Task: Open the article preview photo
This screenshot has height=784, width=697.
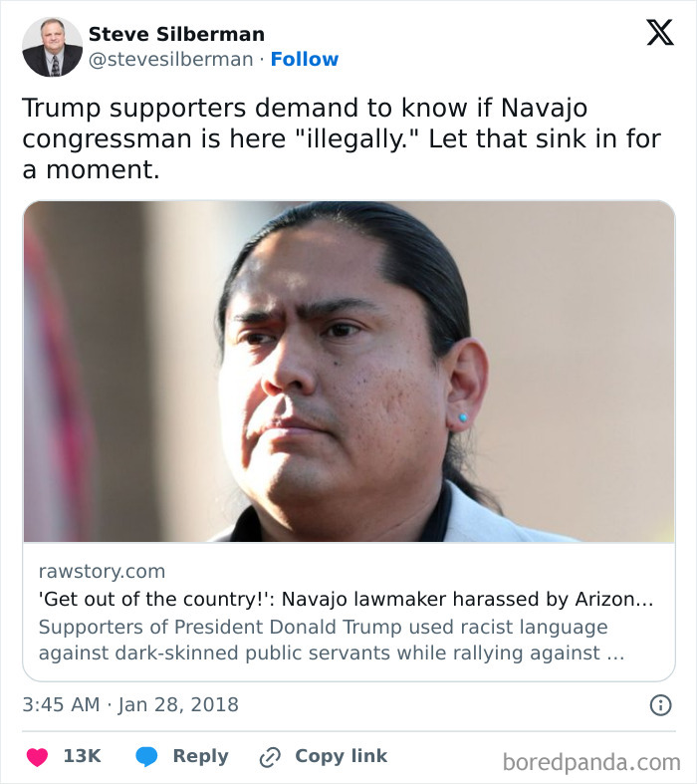Action: 348,372
